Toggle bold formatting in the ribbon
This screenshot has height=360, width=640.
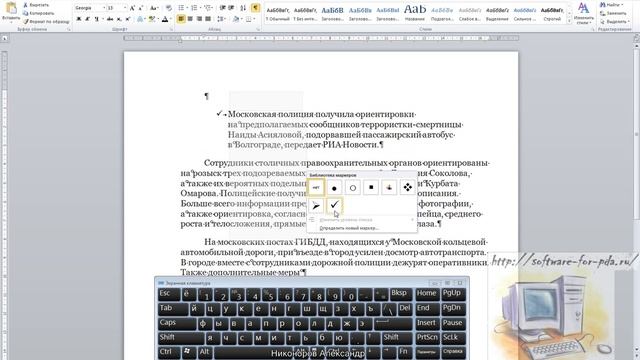(78, 19)
